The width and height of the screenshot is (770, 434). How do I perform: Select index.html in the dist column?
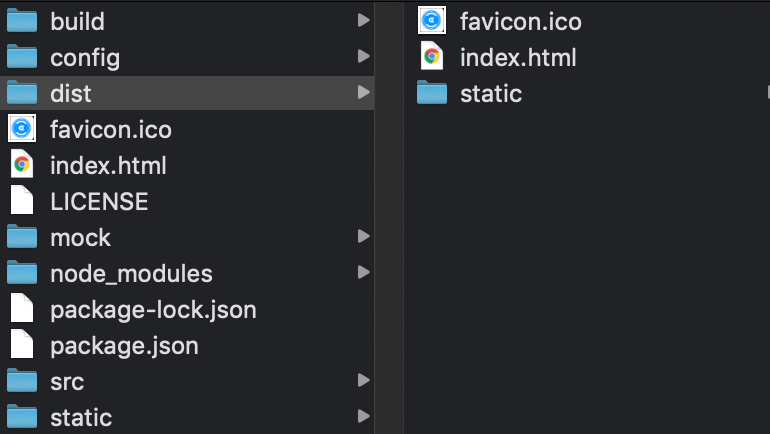[x=517, y=57]
